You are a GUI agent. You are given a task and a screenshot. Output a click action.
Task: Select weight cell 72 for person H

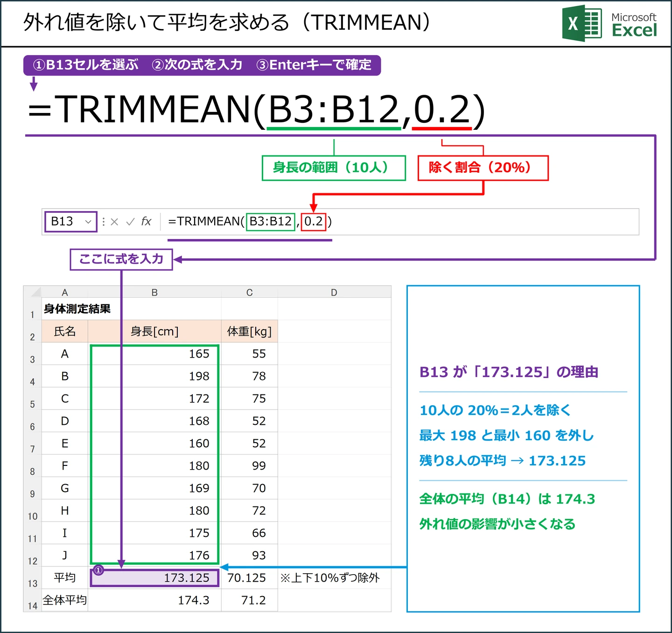250,511
